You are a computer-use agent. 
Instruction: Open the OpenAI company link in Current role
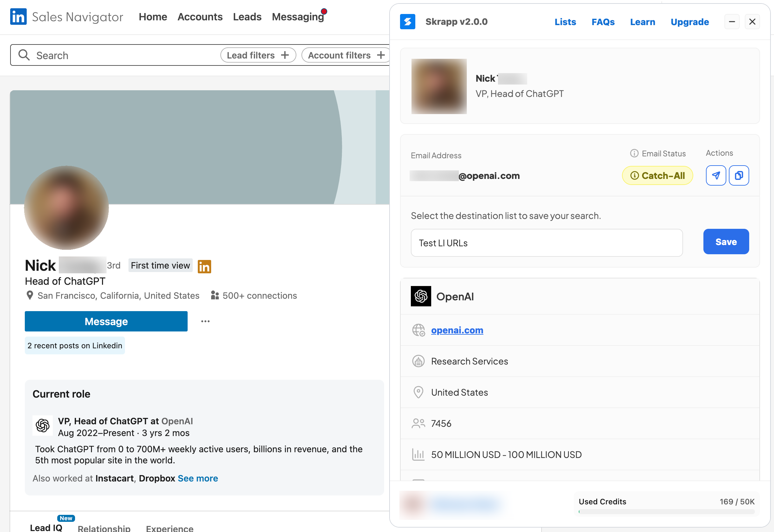(x=177, y=421)
